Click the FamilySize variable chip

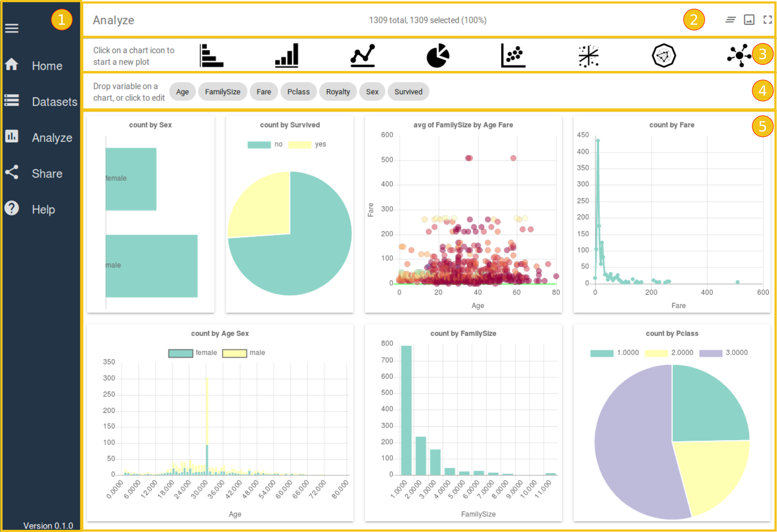222,92
